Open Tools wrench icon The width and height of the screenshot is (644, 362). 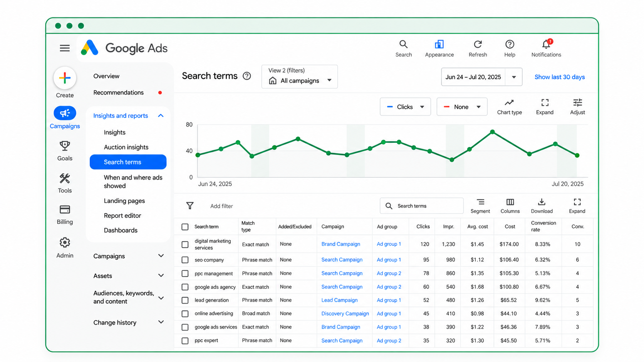click(65, 178)
